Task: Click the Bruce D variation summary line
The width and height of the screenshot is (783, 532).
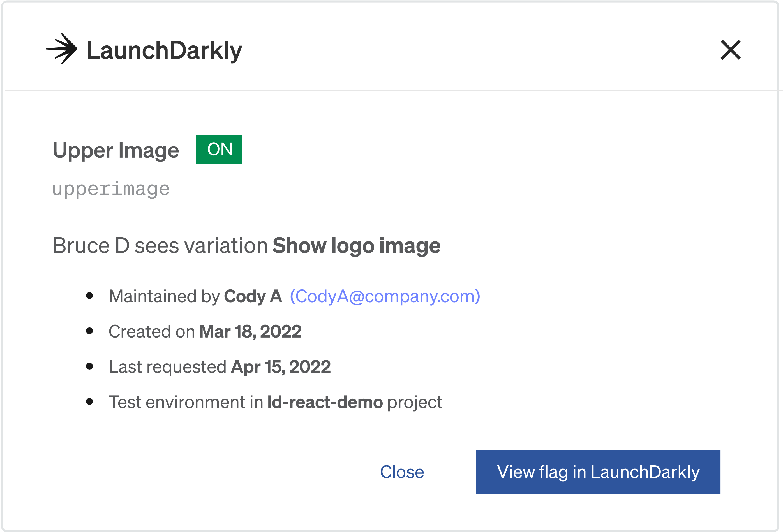Action: 247,245
